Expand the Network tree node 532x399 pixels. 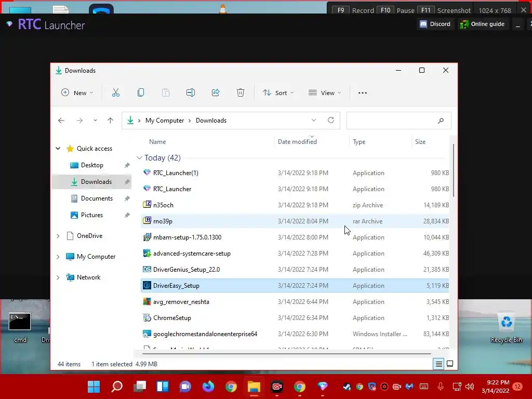coord(58,277)
